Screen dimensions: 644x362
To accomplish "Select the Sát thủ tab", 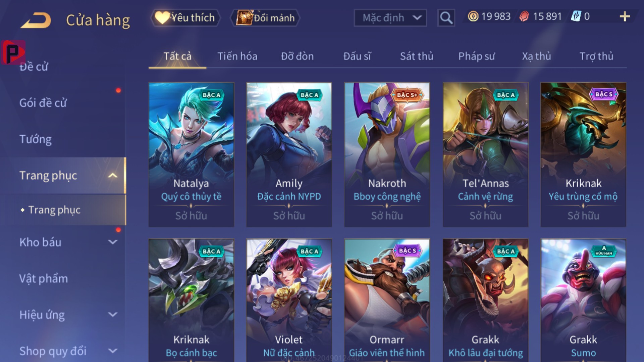I will 417,56.
